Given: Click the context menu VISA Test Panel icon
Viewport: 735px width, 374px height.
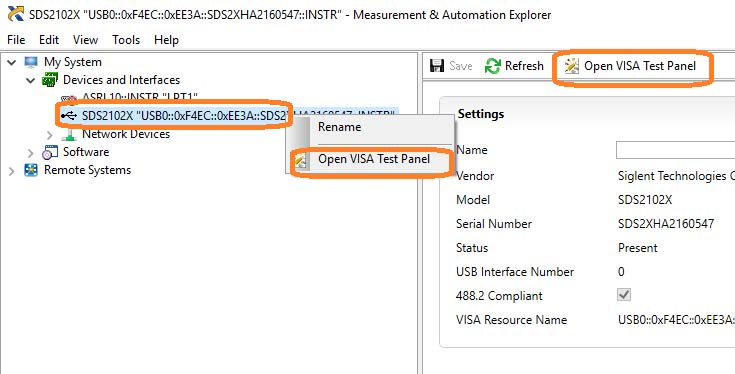Looking at the screenshot, I should [300, 161].
